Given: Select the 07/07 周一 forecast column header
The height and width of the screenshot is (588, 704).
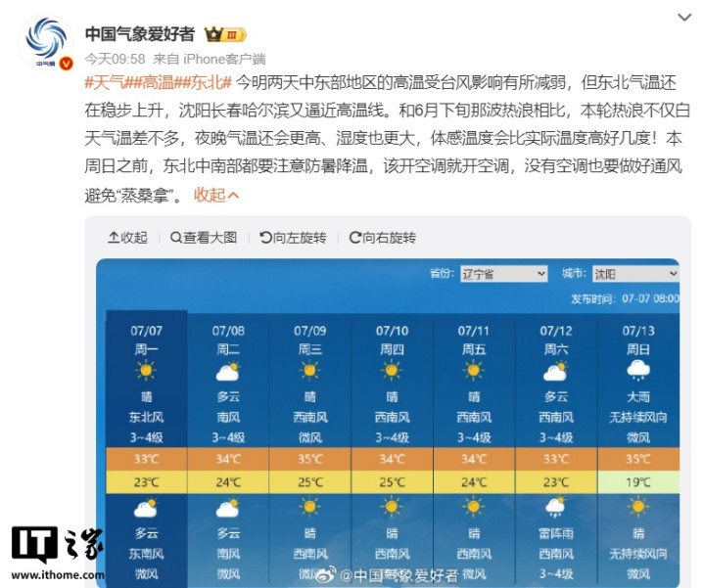Looking at the screenshot, I should click(146, 339).
